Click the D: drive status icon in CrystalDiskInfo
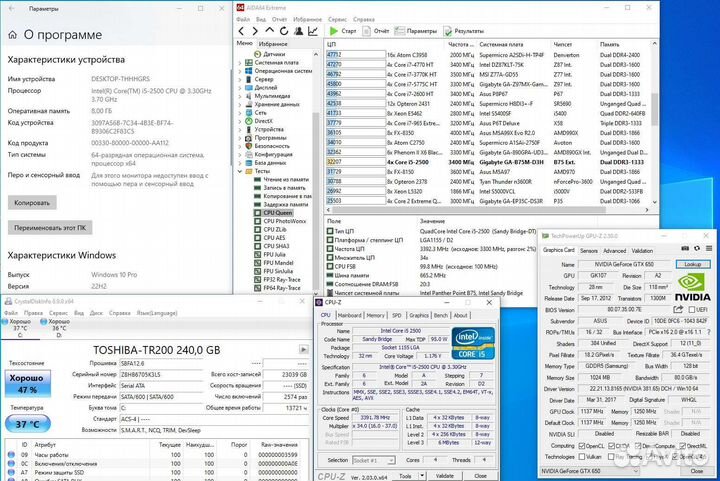This screenshot has width=720, height=481. tap(44, 322)
